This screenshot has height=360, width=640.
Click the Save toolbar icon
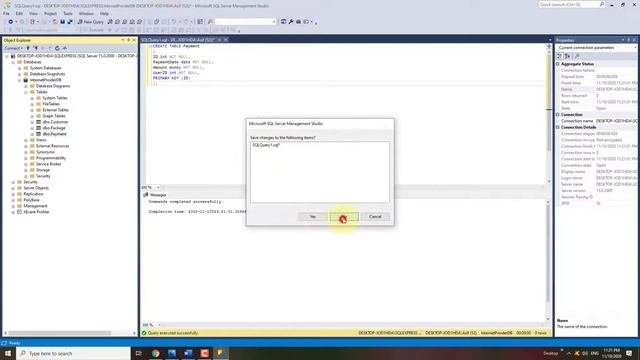point(62,22)
